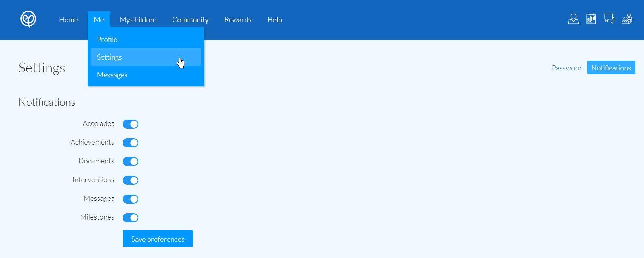Expand the My children menu
This screenshot has height=258, width=644.
click(138, 20)
